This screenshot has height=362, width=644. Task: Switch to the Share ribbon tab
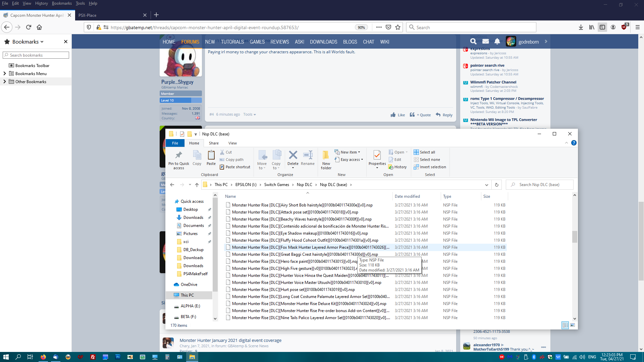(x=214, y=143)
